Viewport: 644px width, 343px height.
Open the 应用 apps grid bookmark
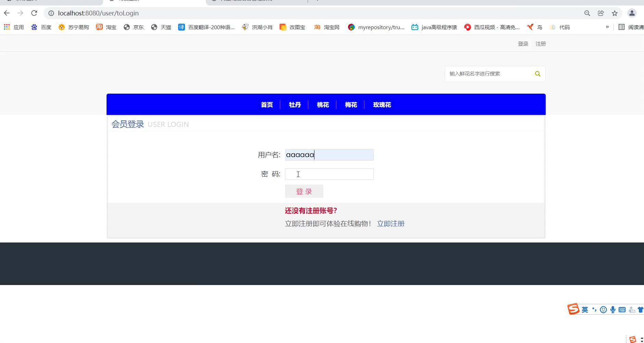pyautogui.click(x=14, y=27)
